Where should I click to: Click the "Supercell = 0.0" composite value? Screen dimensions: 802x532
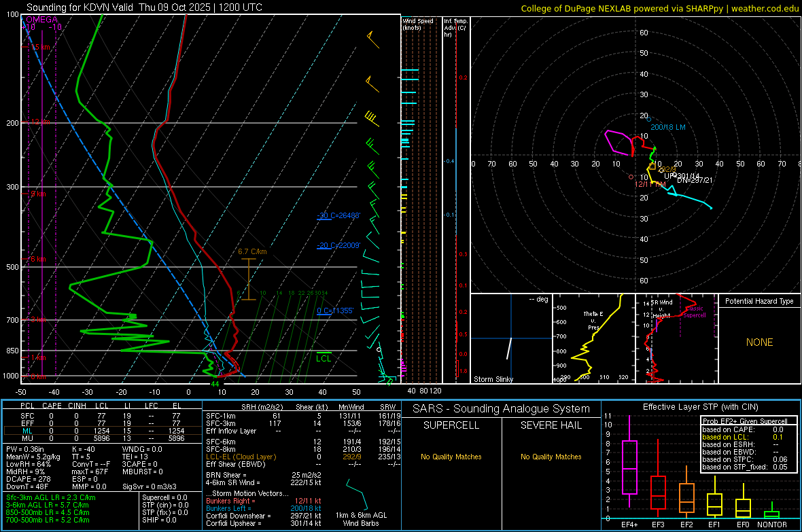pyautogui.click(x=164, y=497)
